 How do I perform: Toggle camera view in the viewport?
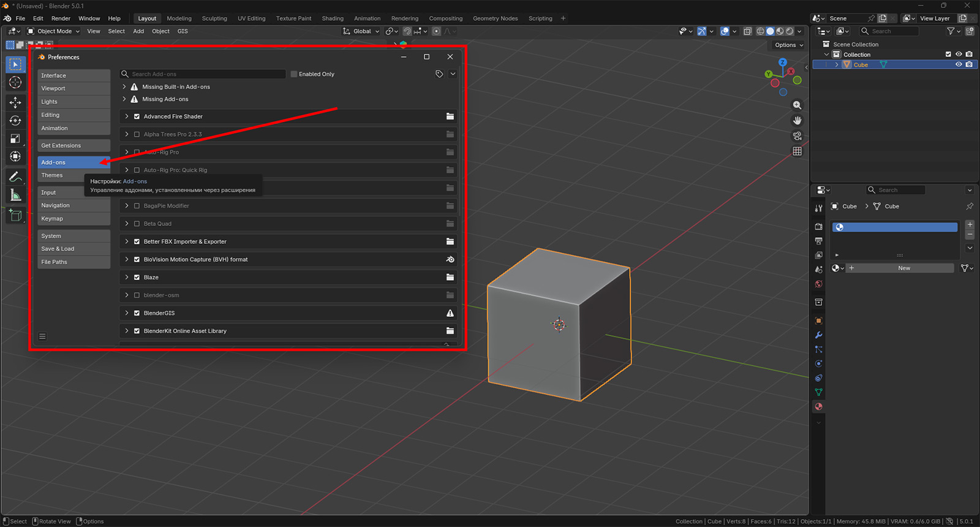coord(797,136)
